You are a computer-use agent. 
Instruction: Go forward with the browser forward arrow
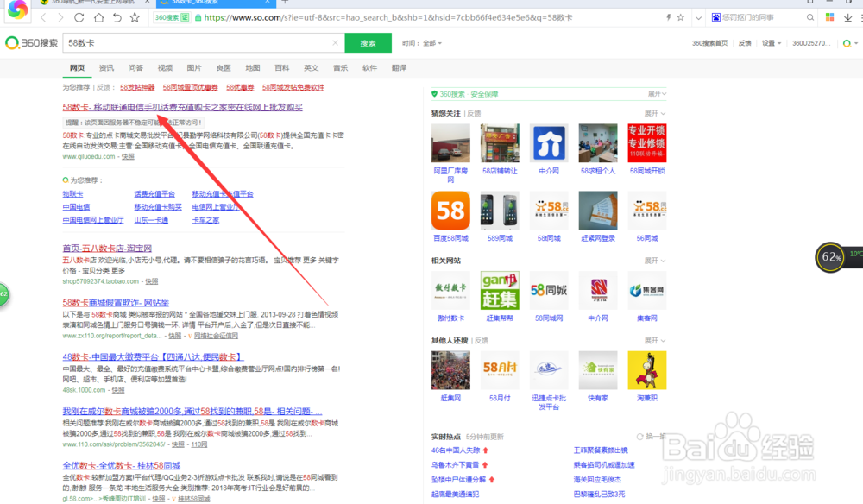click(60, 17)
